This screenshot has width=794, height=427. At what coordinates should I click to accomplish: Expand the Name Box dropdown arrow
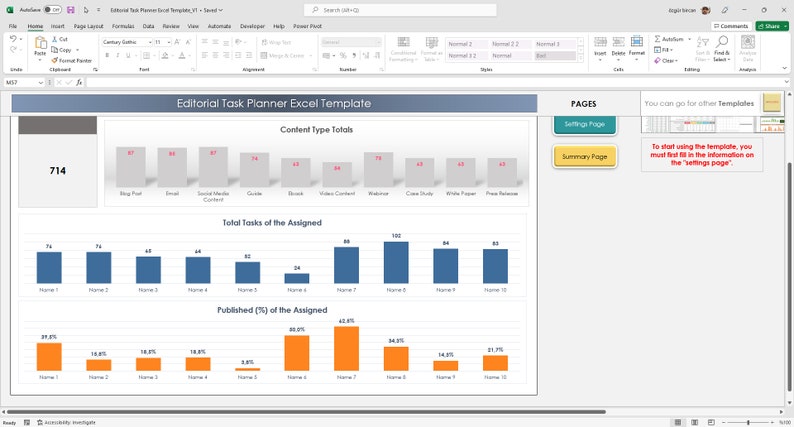tap(41, 82)
